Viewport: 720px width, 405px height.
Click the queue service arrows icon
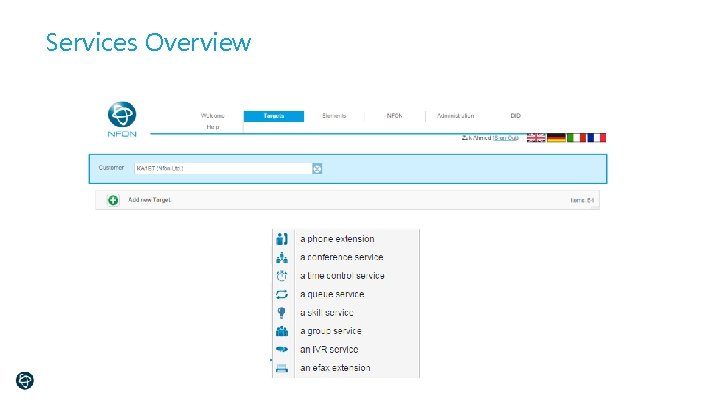(x=282, y=294)
